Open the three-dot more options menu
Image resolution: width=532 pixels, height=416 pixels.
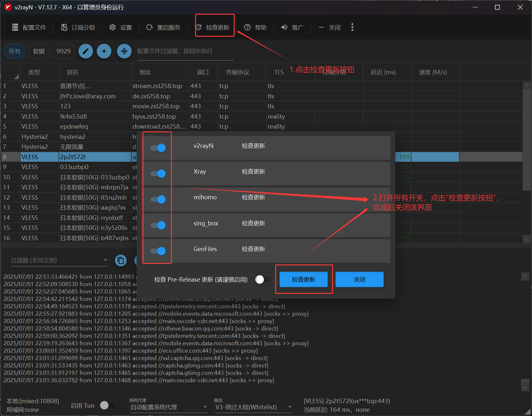click(x=353, y=27)
